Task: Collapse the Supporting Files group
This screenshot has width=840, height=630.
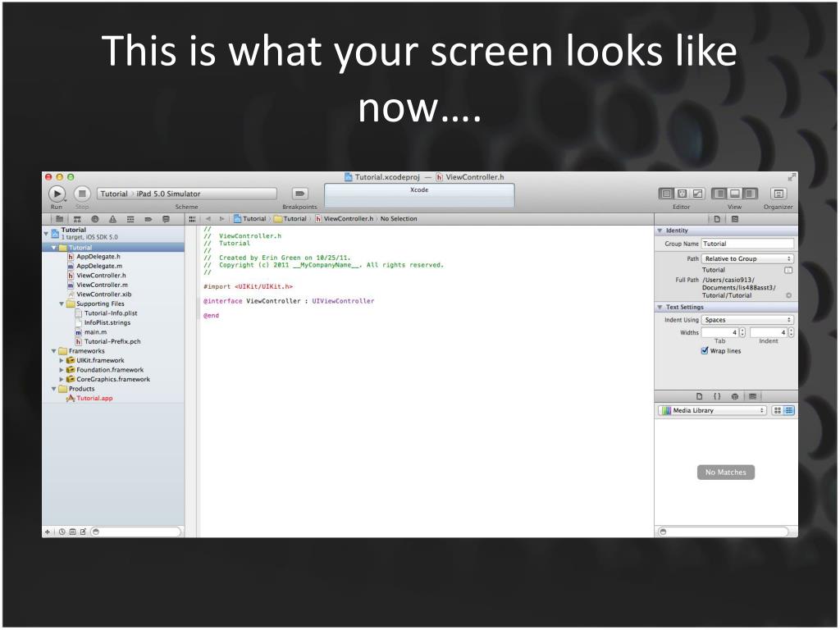Action: (x=62, y=304)
